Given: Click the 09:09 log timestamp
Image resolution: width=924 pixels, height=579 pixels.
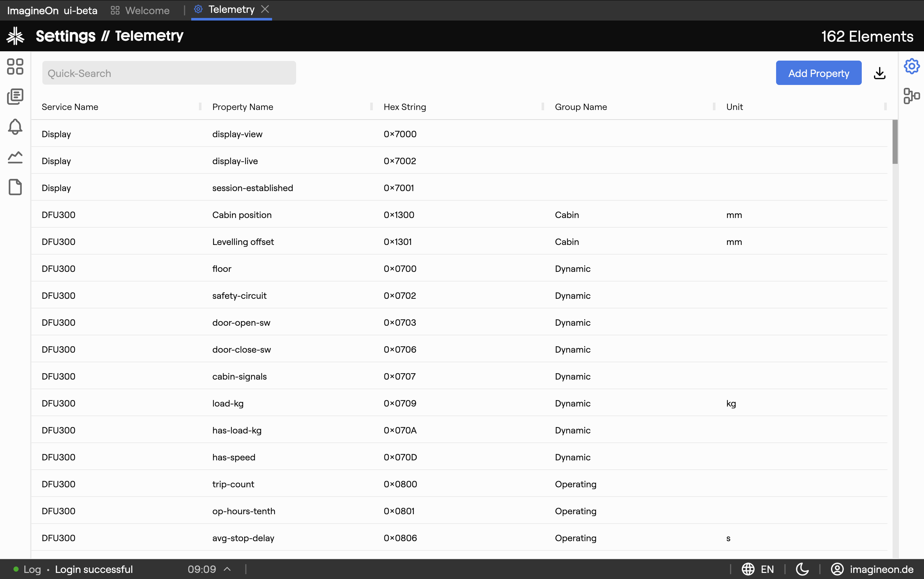Looking at the screenshot, I should [x=202, y=569].
